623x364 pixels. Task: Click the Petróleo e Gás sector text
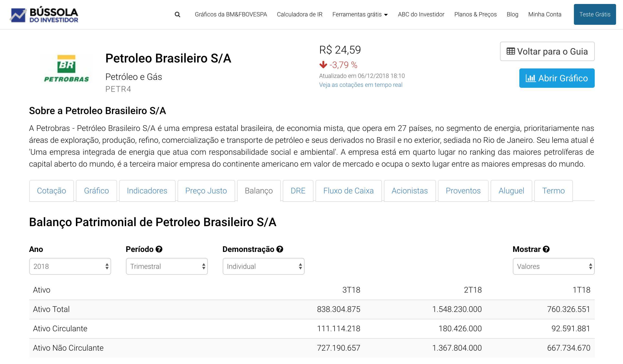134,77
